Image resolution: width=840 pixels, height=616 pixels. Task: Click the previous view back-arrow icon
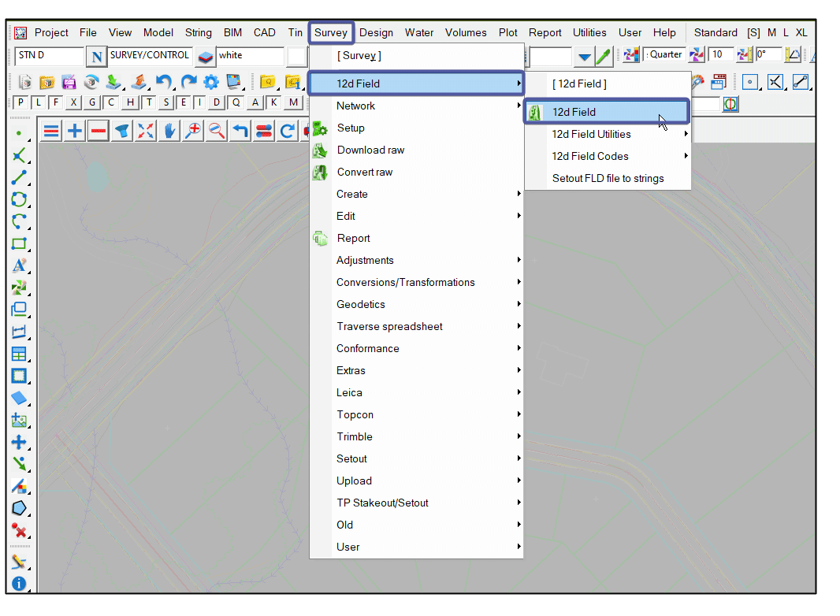(240, 131)
